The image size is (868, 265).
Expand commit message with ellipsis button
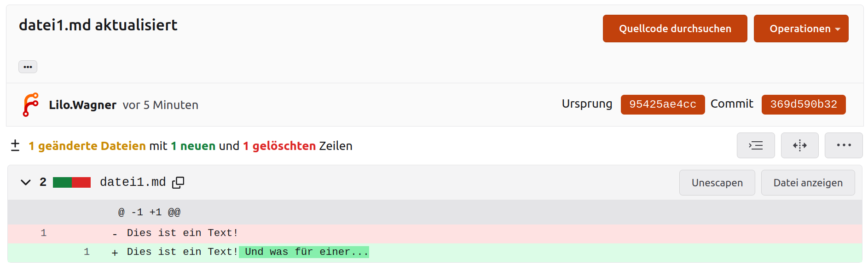[28, 67]
